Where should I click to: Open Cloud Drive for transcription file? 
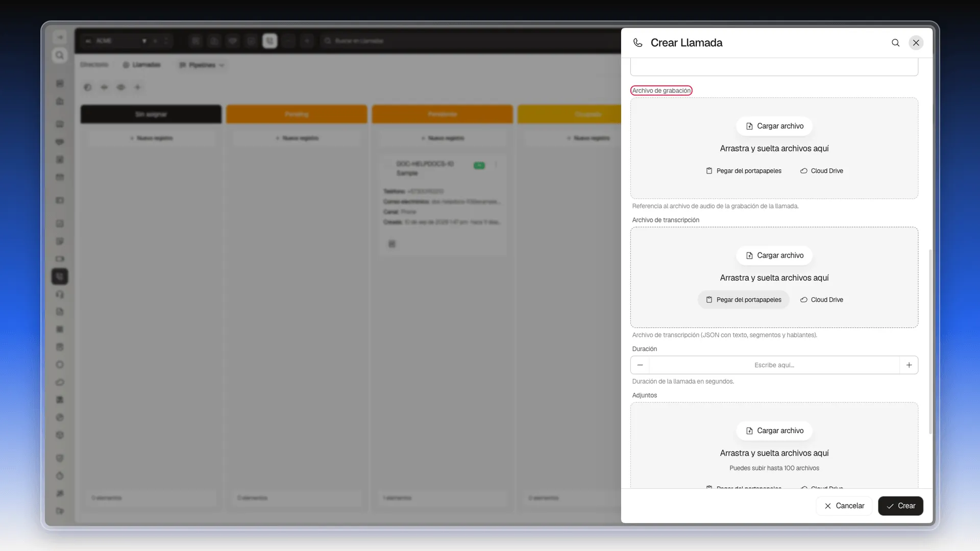pos(821,300)
